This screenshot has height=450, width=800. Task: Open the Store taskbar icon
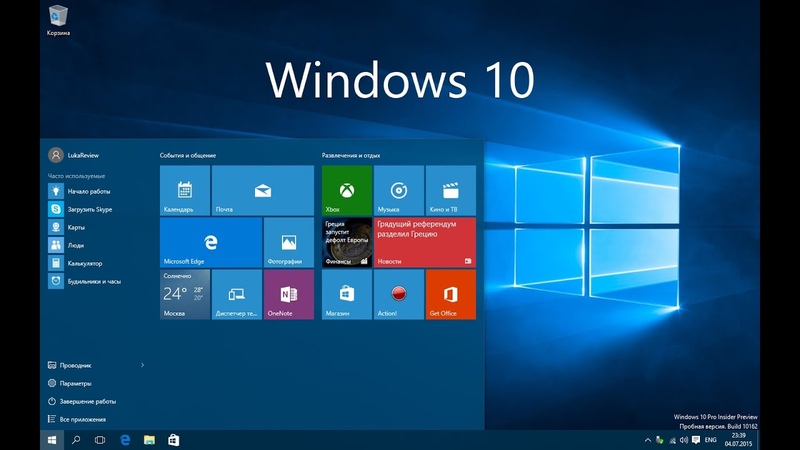click(173, 440)
